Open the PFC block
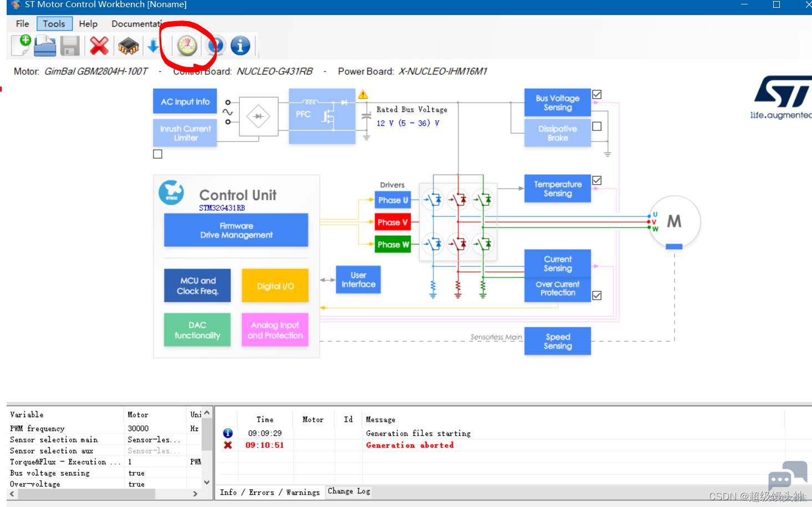 pyautogui.click(x=322, y=116)
